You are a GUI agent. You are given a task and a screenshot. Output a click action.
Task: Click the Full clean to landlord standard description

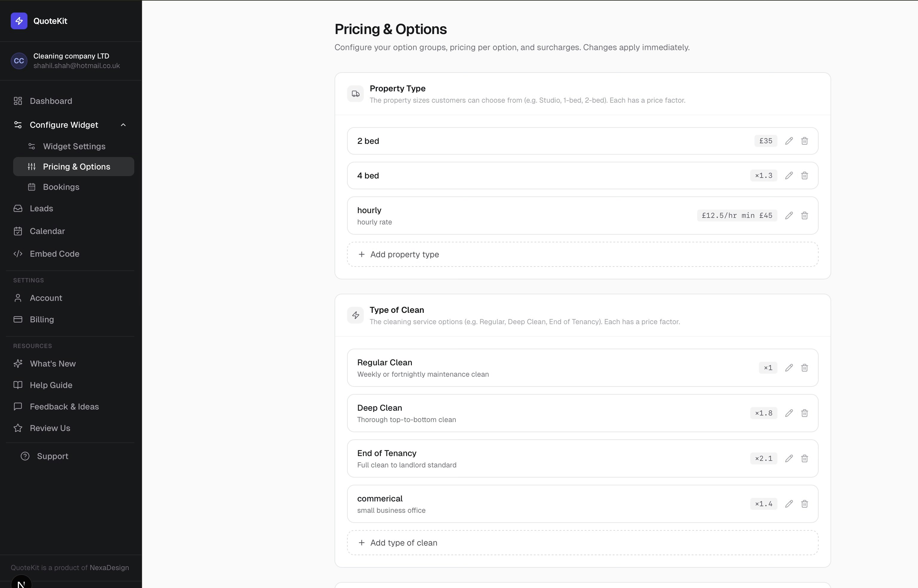point(407,465)
